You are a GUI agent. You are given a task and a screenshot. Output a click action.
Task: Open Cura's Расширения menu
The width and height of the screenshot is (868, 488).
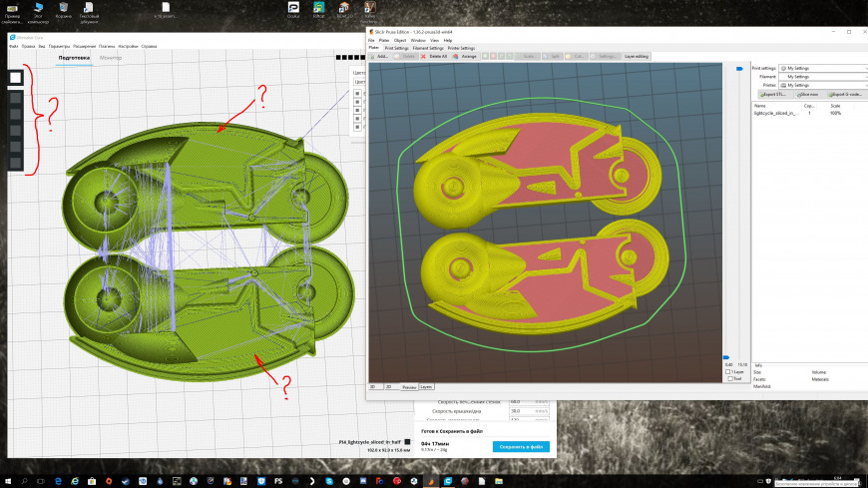[84, 47]
